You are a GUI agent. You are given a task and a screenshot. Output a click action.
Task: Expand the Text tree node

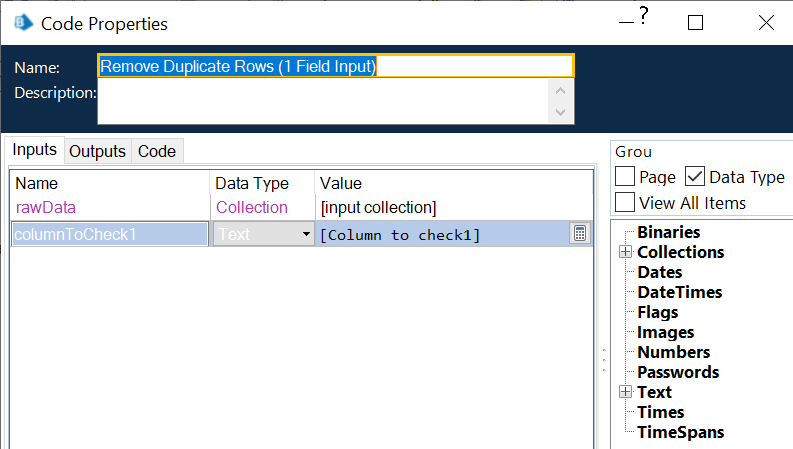coord(626,392)
